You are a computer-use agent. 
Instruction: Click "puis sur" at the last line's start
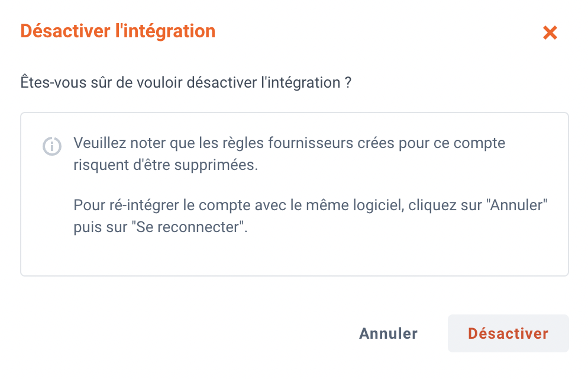[100, 227]
